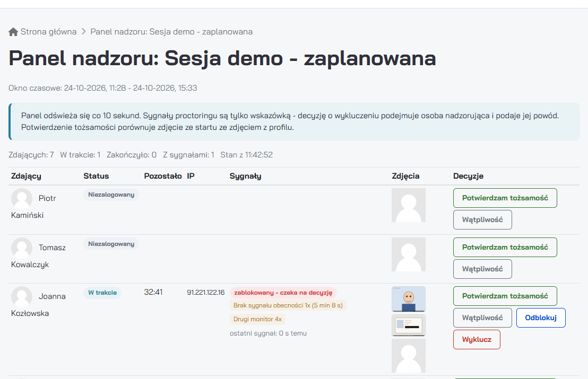Image resolution: width=588 pixels, height=379 pixels.
Task: Click Wyklucz to exclude Joanna Kozłowska
Action: [477, 339]
